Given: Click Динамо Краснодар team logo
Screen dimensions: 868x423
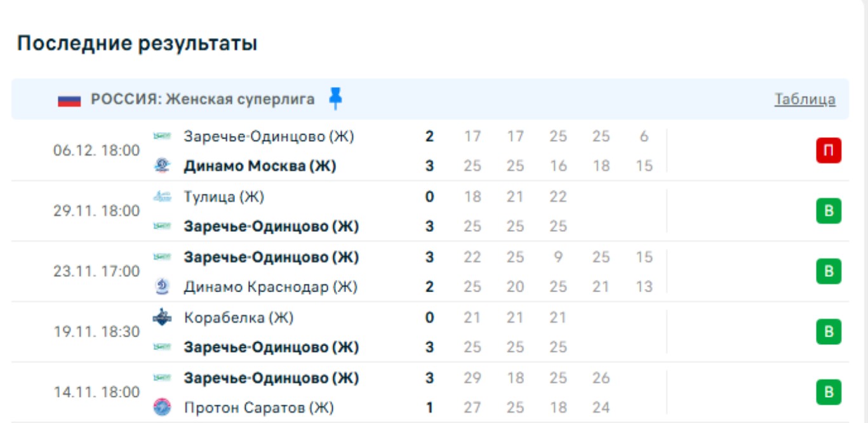Looking at the screenshot, I should click(163, 287).
